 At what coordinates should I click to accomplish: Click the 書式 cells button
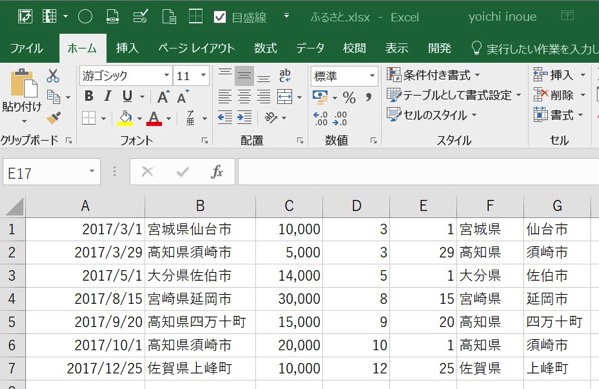[x=558, y=115]
